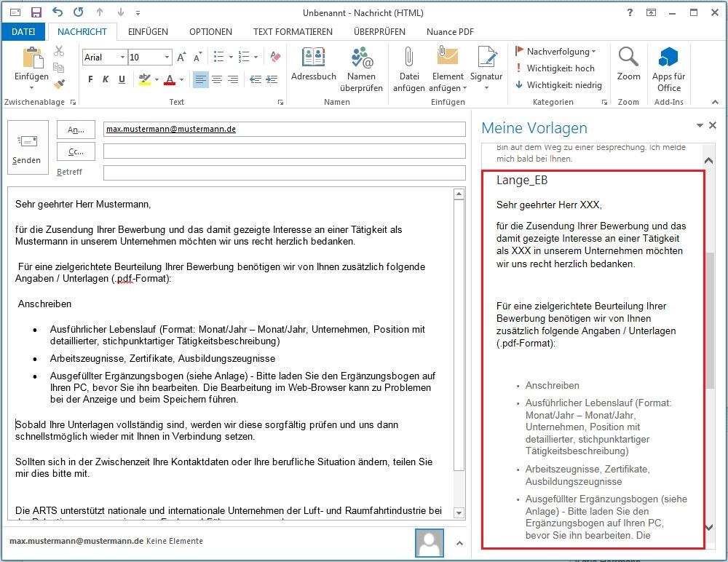Viewport: 728px width, 562px height.
Task: Open the highlight color dropdown arrow
Action: pos(157,79)
